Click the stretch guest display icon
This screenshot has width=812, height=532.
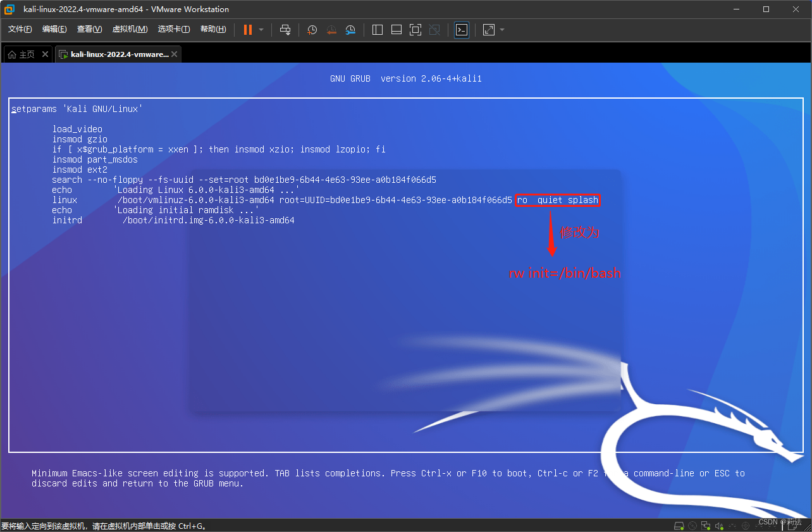[x=489, y=30]
